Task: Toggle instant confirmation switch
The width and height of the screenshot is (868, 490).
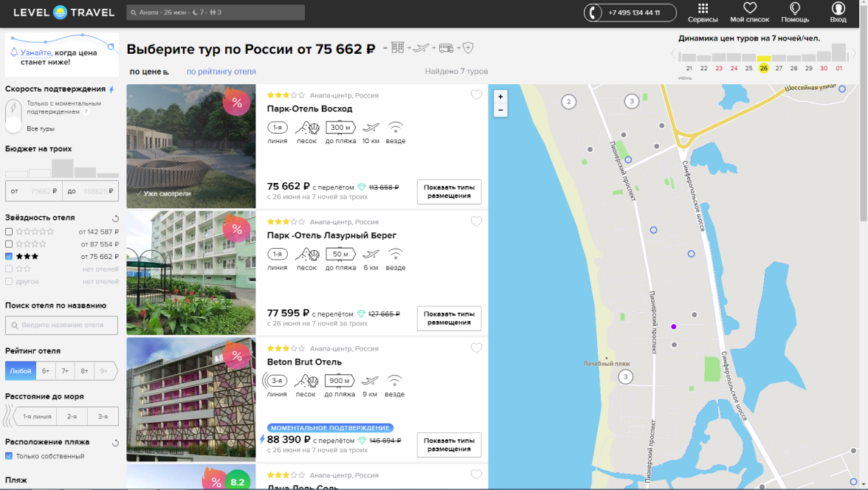Action: (x=13, y=116)
